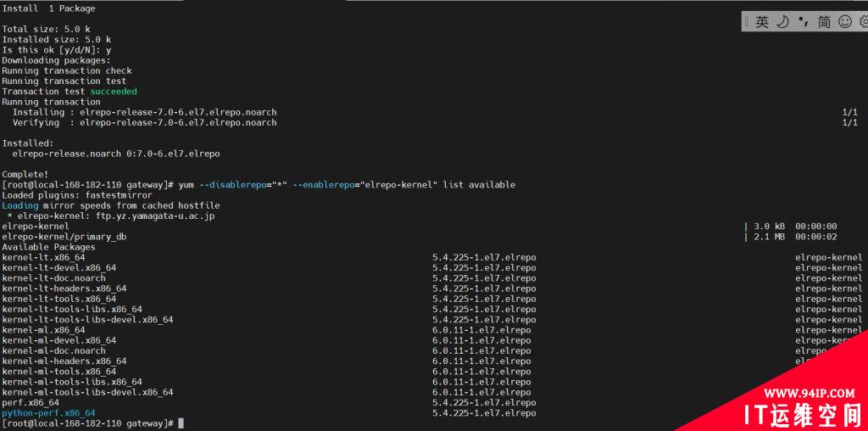Select package name on the Verifying row
The height and width of the screenshot is (431, 868).
pyautogui.click(x=178, y=122)
